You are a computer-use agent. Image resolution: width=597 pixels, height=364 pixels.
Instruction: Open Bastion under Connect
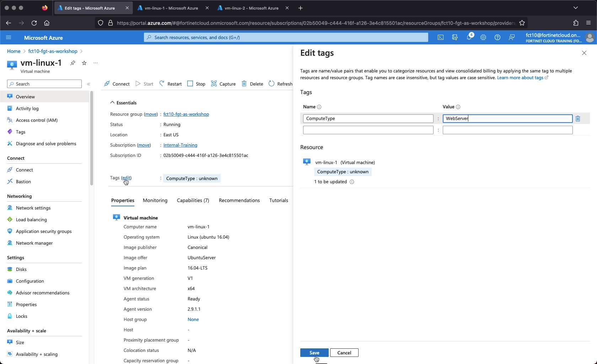pos(44,182)
